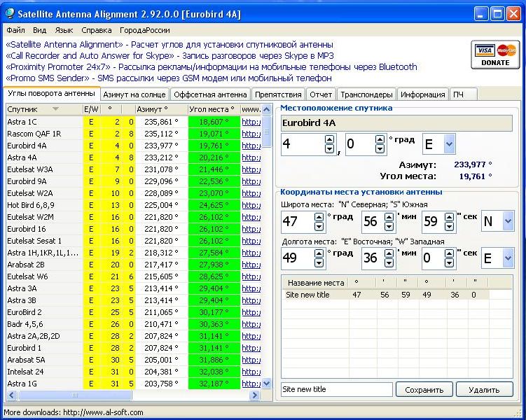This screenshot has height=420, width=526.
Task: Open the Вид menu
Action: pyautogui.click(x=40, y=30)
